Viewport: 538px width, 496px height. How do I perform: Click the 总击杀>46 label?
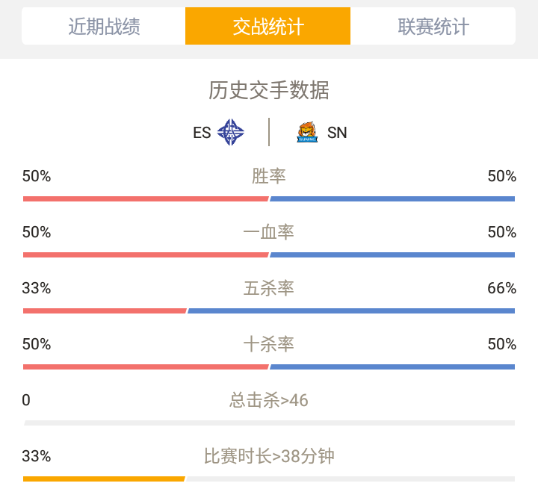(269, 400)
